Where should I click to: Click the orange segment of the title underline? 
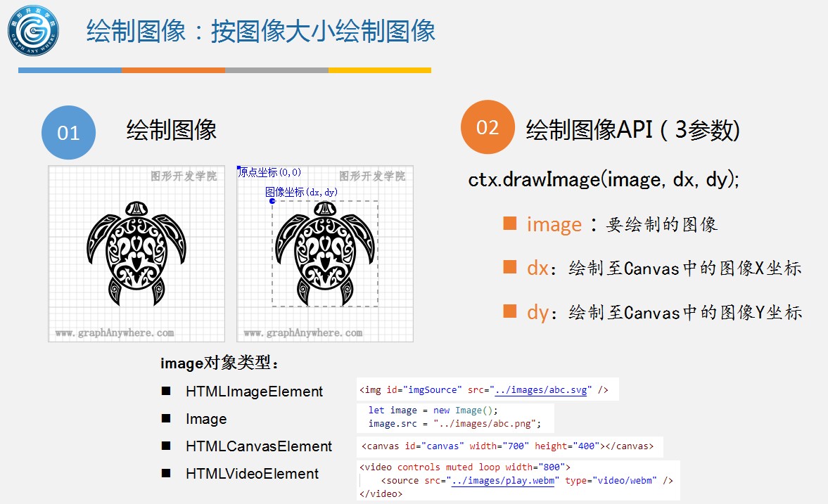coord(173,70)
